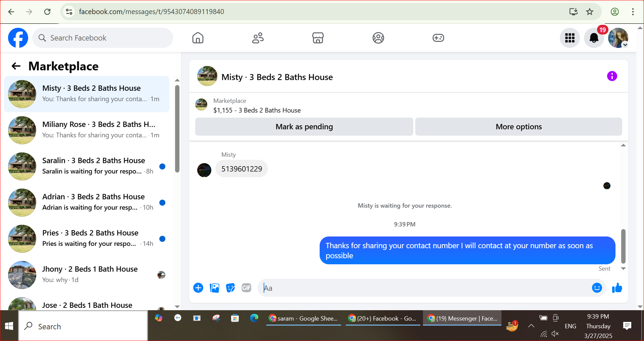This screenshot has width=644, height=341.
Task: Click the muted volume speaker icon
Action: pyautogui.click(x=555, y=334)
